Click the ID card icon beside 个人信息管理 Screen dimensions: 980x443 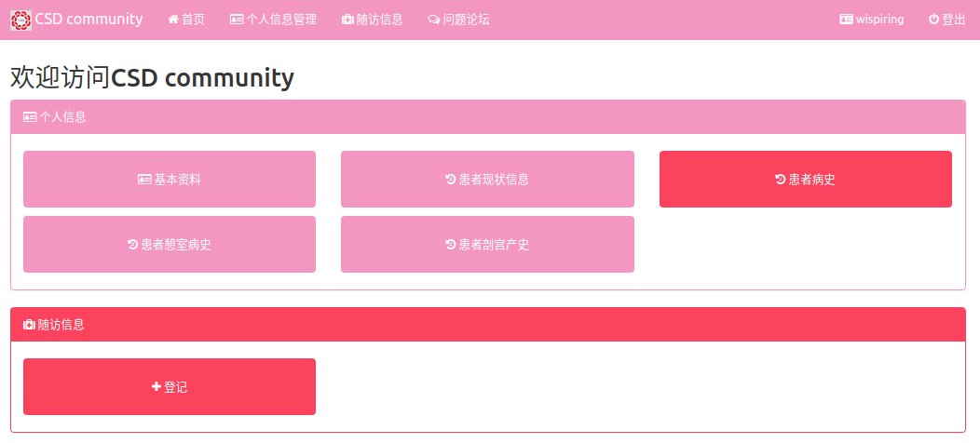[x=237, y=20]
